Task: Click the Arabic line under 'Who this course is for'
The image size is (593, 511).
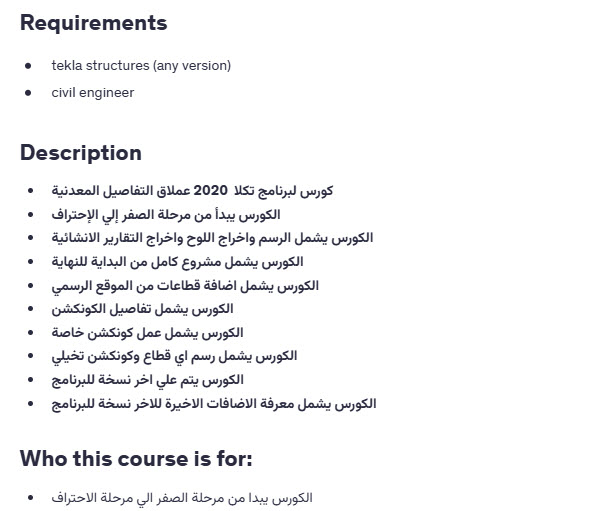Action: 182,498
